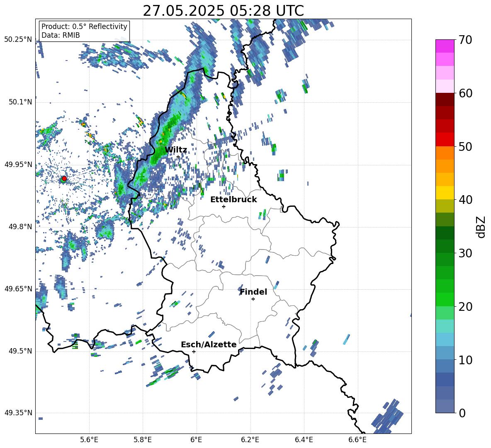
Task: Click the longitude label 6°E
Action: click(x=196, y=440)
